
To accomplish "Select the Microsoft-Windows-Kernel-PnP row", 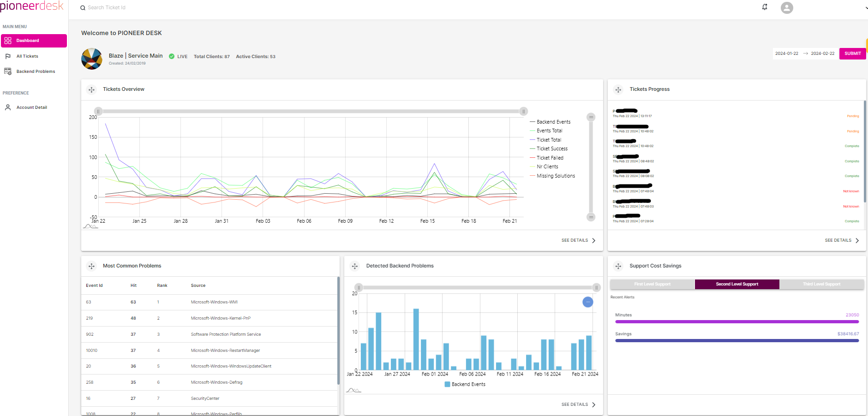I will pyautogui.click(x=209, y=318).
